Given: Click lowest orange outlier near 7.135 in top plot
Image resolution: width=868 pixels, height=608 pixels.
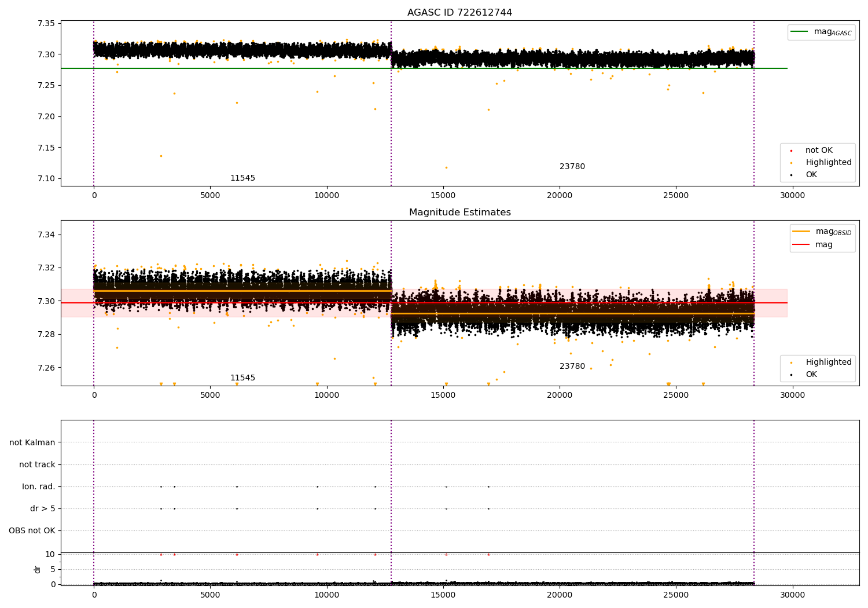Looking at the screenshot, I should (161, 156).
